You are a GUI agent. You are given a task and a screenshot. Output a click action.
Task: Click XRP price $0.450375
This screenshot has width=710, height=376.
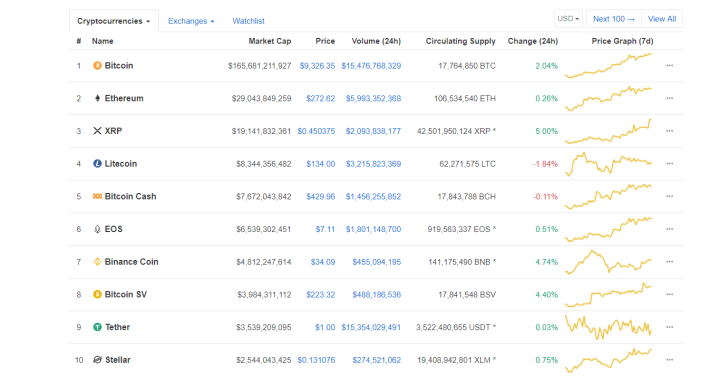317,131
